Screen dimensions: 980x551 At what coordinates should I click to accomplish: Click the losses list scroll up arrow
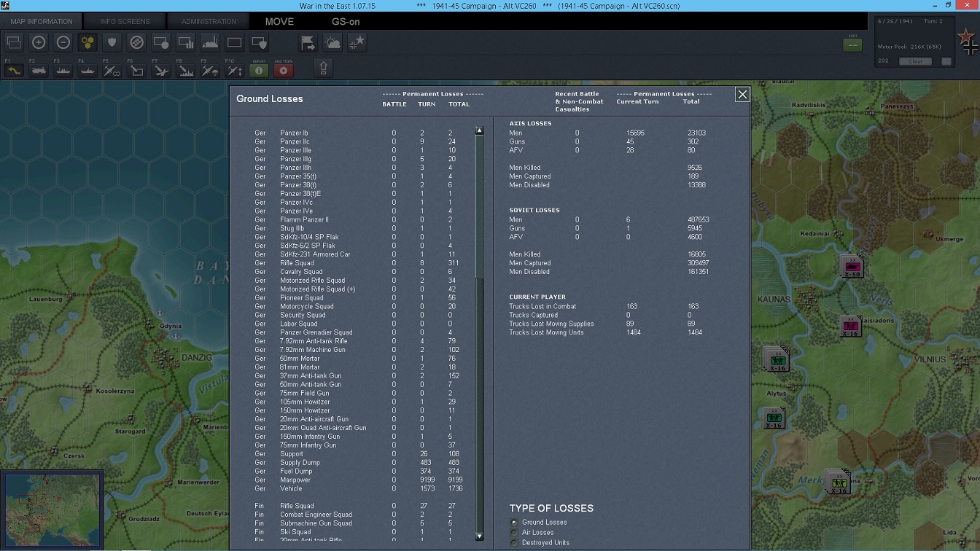[x=479, y=130]
